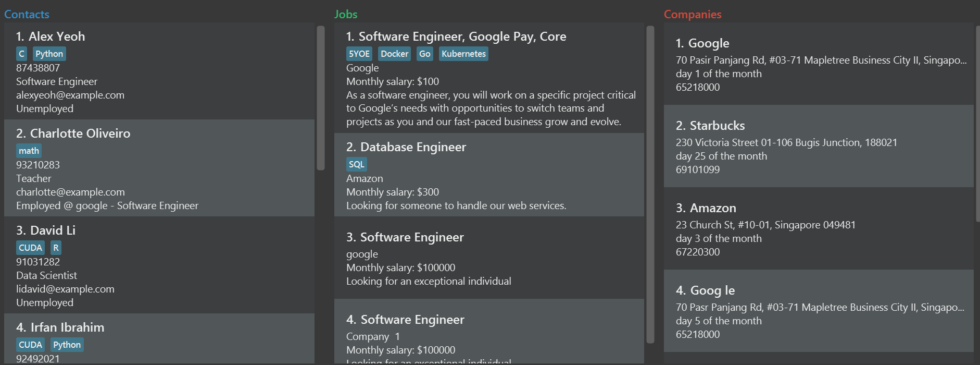Select job 4. Software Engineer
This screenshot has height=365, width=980.
click(x=489, y=331)
